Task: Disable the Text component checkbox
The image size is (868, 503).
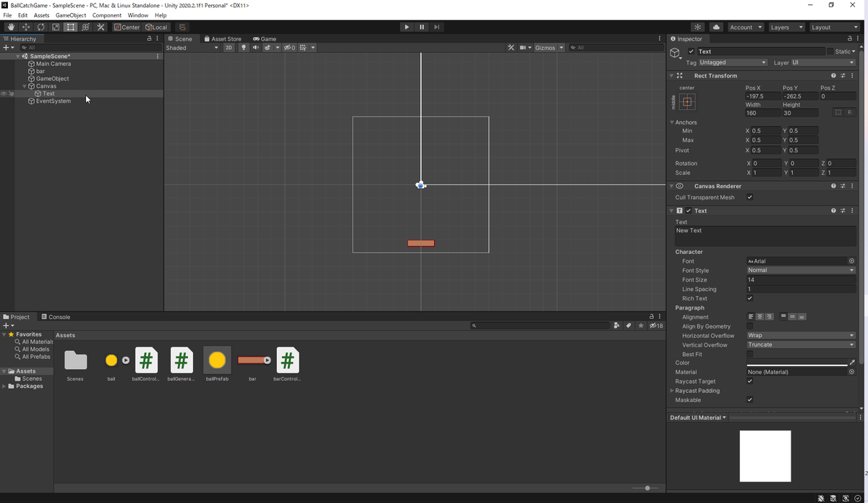Action: [x=689, y=211]
